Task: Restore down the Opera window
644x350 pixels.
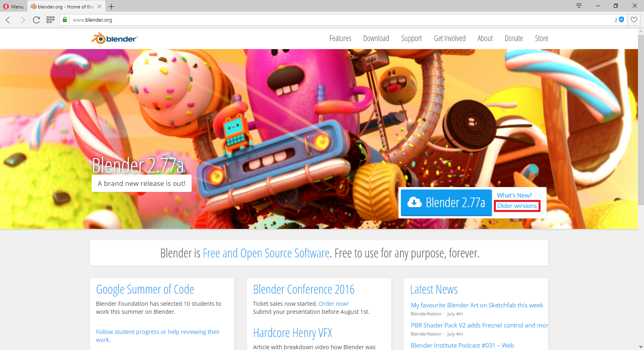Action: pos(616,6)
